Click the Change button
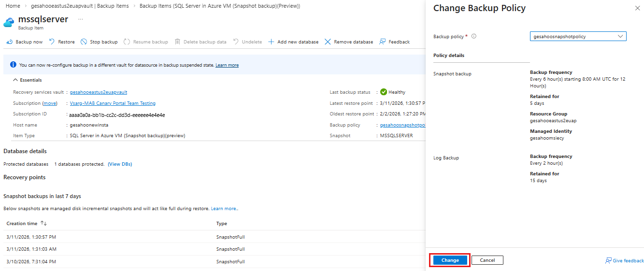Screen dimensions: 644x271 450,260
